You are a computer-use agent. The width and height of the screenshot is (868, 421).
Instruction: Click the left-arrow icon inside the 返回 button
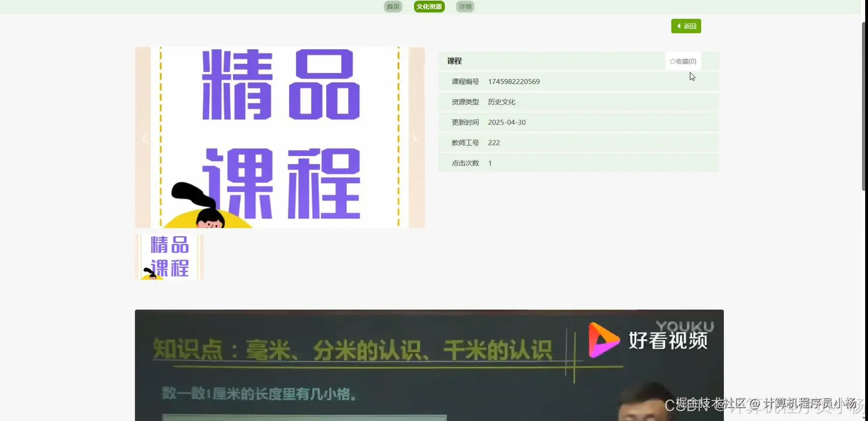point(679,26)
